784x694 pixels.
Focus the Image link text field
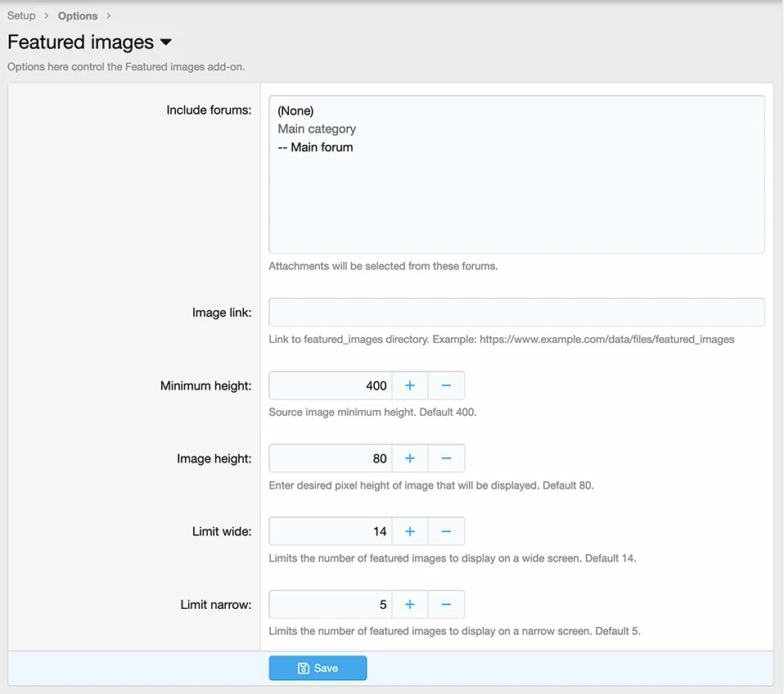(x=516, y=312)
